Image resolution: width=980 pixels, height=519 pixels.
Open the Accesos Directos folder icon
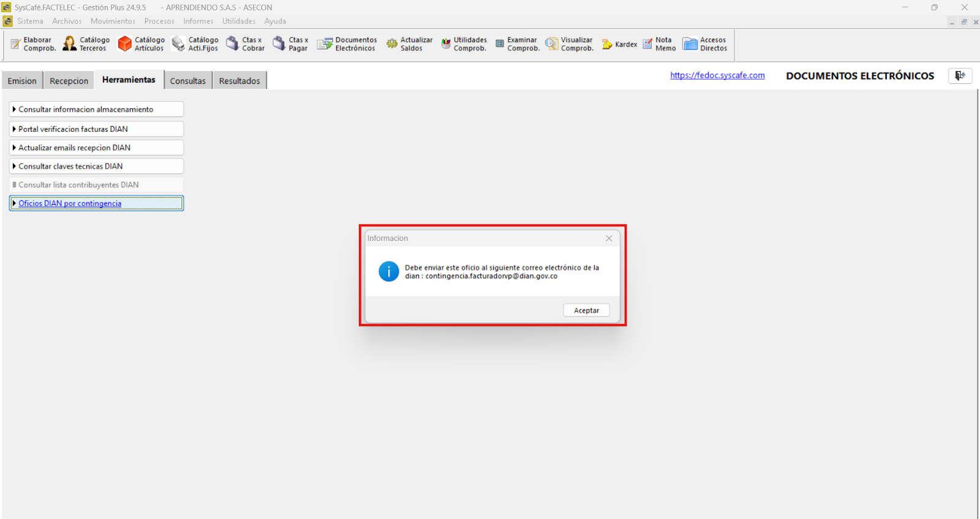point(690,44)
